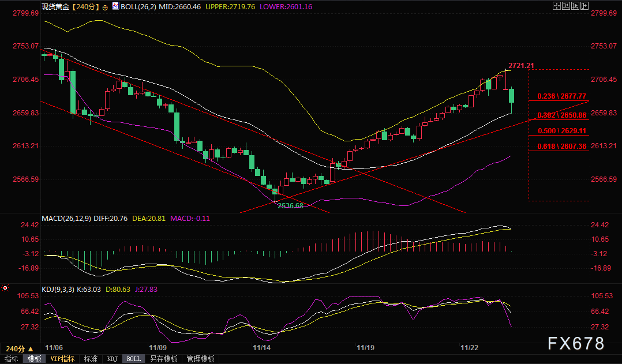622x364 pixels.
Task: Switch to the 指标 tab
Action: click(12, 359)
